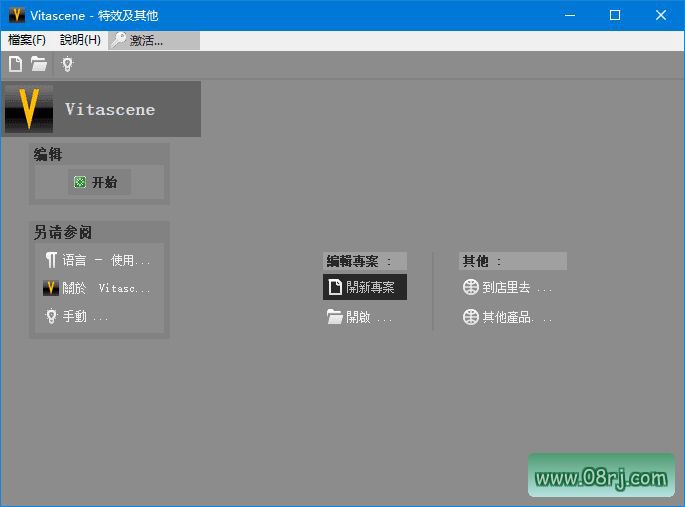This screenshot has height=507, width=685.
Task: Minimize the Vitascene window
Action: (569, 15)
